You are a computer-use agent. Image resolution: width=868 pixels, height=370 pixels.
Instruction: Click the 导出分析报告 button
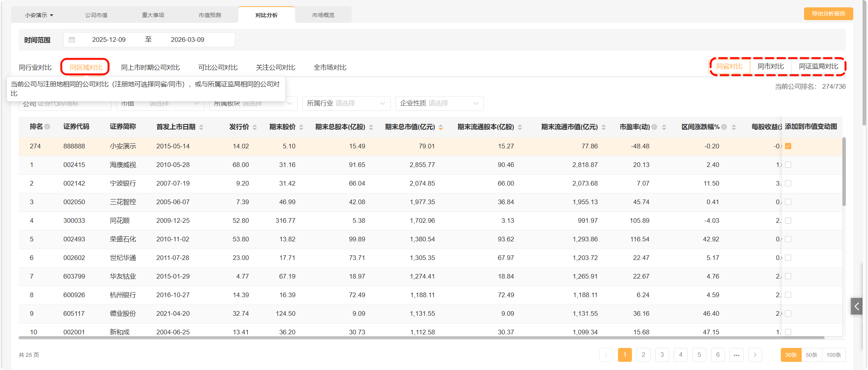tap(828, 14)
